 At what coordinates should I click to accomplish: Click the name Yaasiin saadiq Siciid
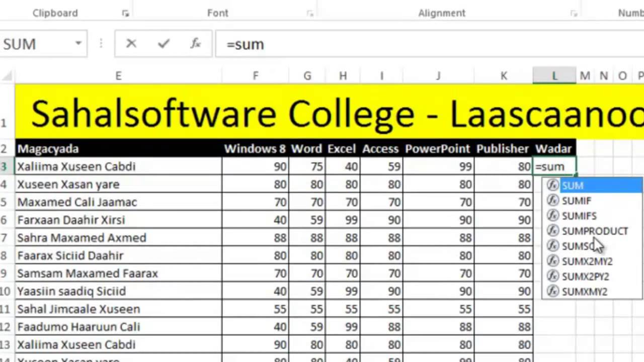[x=71, y=292]
